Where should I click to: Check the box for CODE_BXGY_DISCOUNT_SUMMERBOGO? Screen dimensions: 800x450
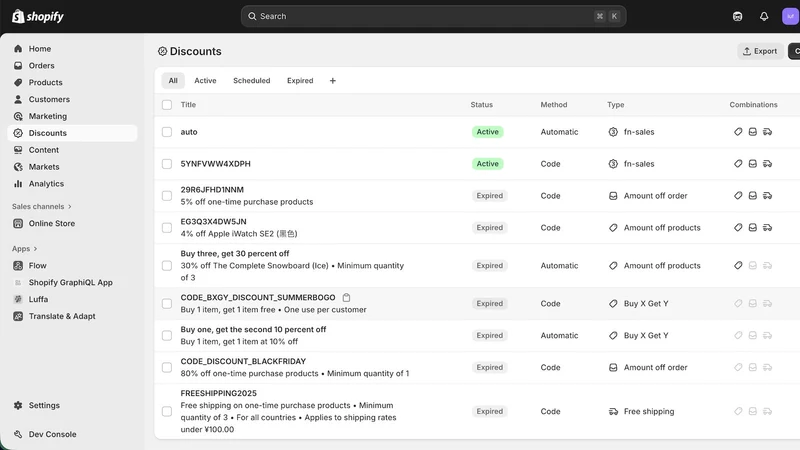point(167,304)
